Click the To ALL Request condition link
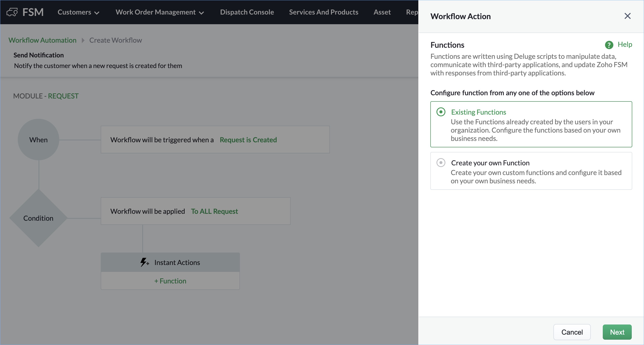This screenshot has height=345, width=644. coord(214,211)
